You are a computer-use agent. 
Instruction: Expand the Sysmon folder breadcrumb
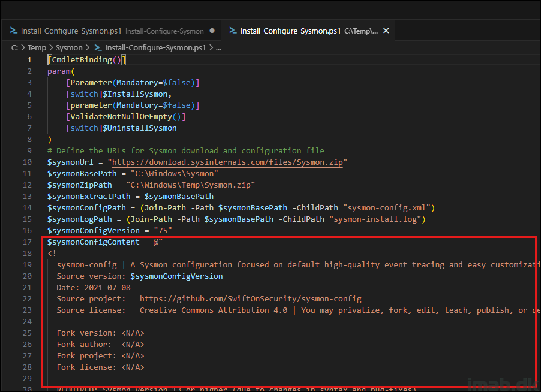coord(69,47)
